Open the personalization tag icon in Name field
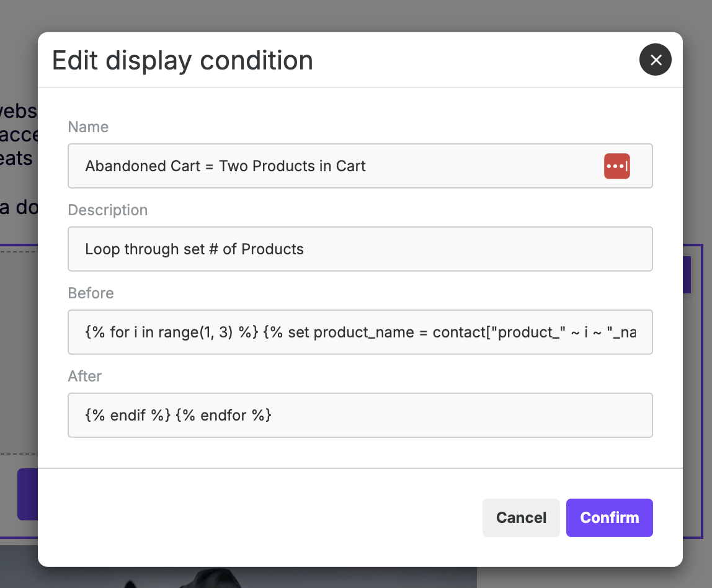The image size is (712, 588). pos(616,166)
